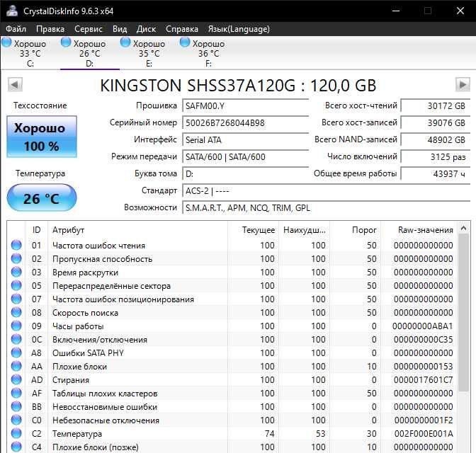Click status icon for attribute A8 Ошибки SATA PHY
The height and width of the screenshot is (453, 476).
(16, 352)
